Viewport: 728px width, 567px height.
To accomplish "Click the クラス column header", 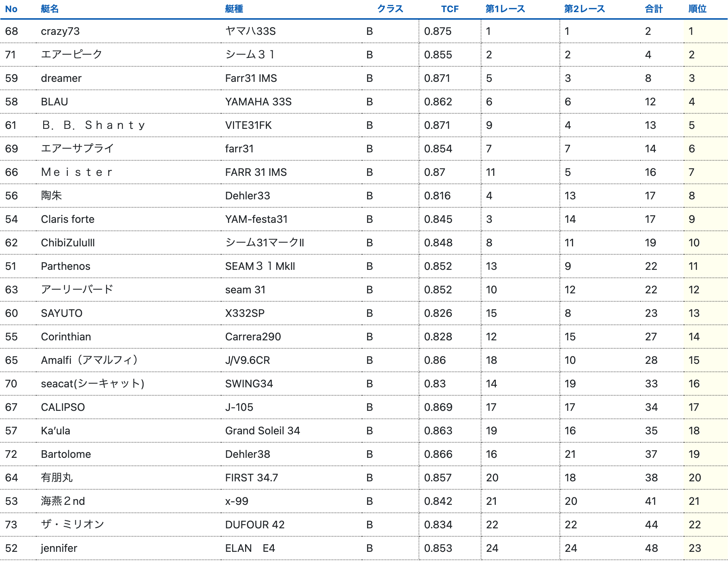I will [x=390, y=9].
